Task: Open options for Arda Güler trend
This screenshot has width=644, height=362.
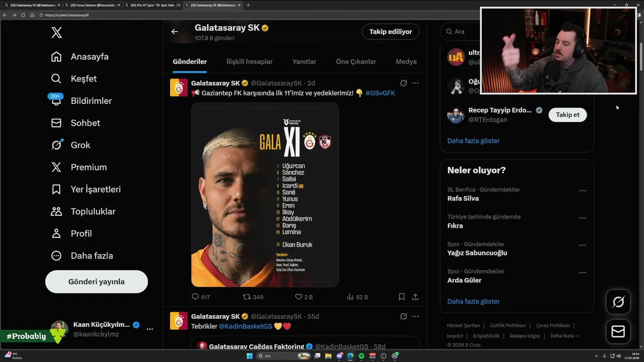Action: tap(583, 273)
